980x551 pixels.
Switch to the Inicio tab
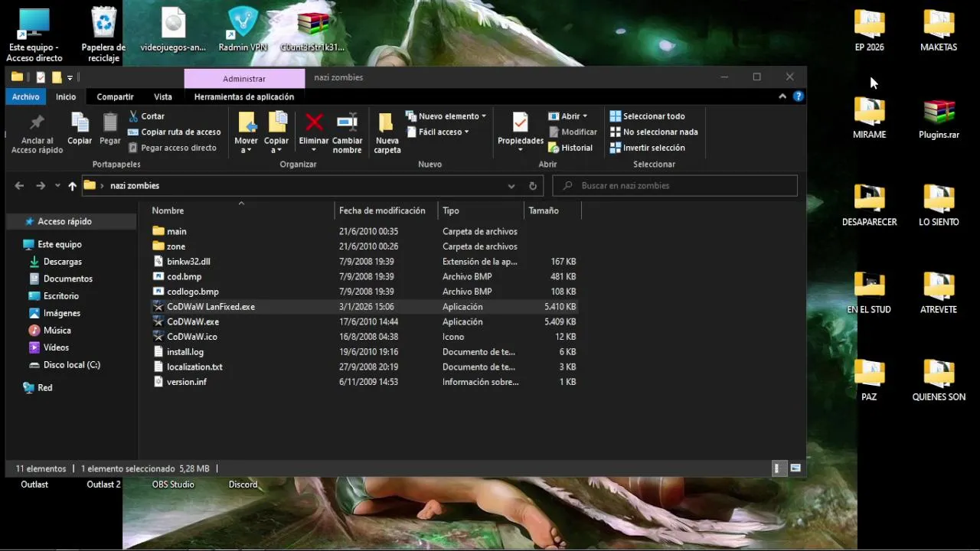tap(66, 96)
